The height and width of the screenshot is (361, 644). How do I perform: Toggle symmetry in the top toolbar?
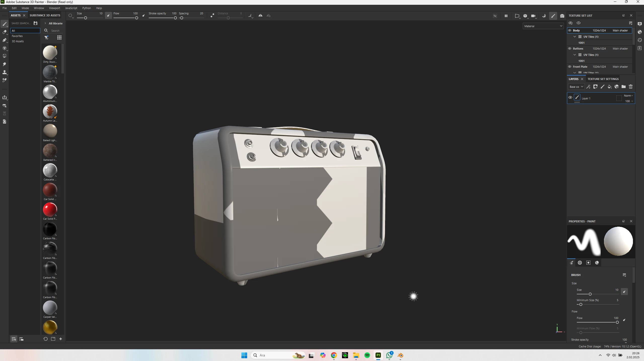[260, 16]
